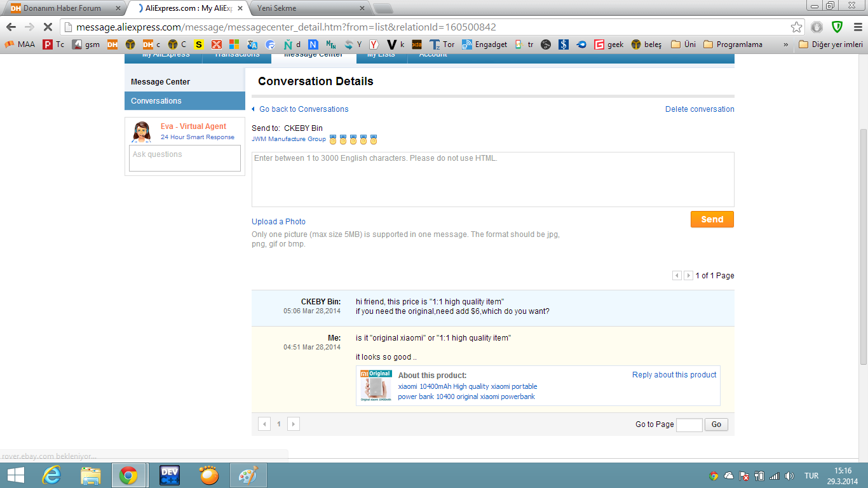Launch Internet Explorer from the taskbar
The image size is (868, 488).
[x=51, y=475]
